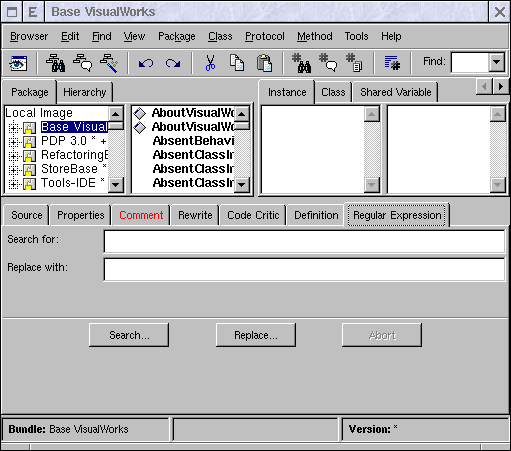This screenshot has height=451, width=511.
Task: Click class list scroll up arrow
Action: tap(241, 114)
